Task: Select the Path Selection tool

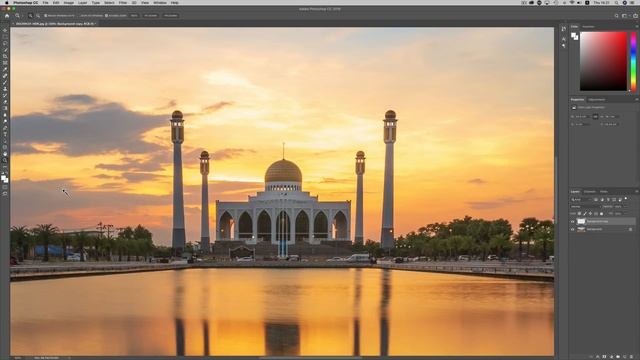Action: pos(5,141)
